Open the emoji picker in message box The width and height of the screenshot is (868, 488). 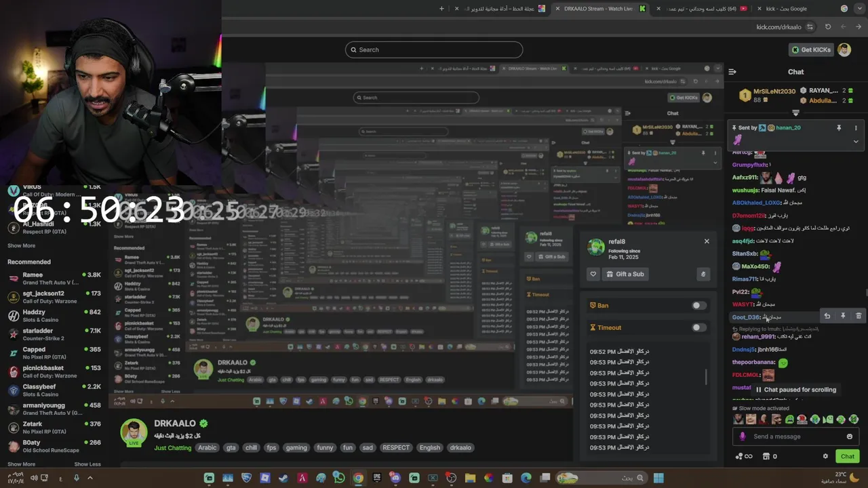coord(850,436)
